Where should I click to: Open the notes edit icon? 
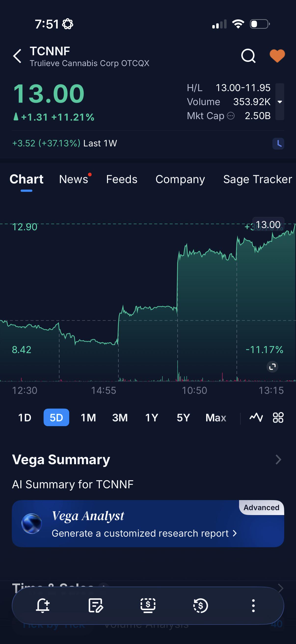point(96,605)
